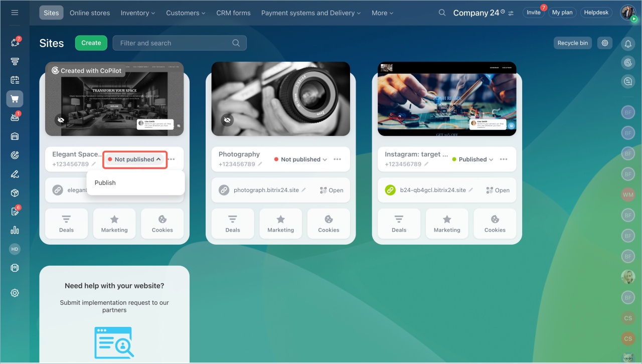Edit the Elegant Space phone number pencil
The image size is (642, 364).
94,164
